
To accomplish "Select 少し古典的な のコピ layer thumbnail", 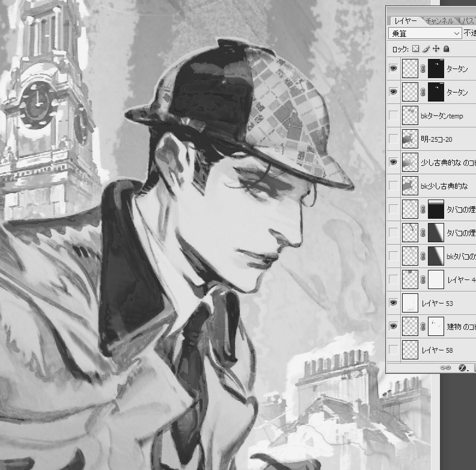I will click(x=410, y=162).
